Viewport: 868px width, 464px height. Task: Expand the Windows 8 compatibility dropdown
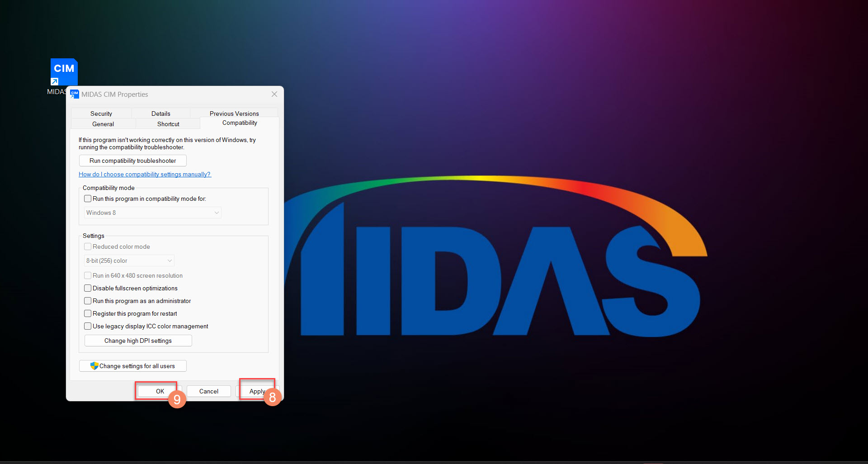pos(153,213)
